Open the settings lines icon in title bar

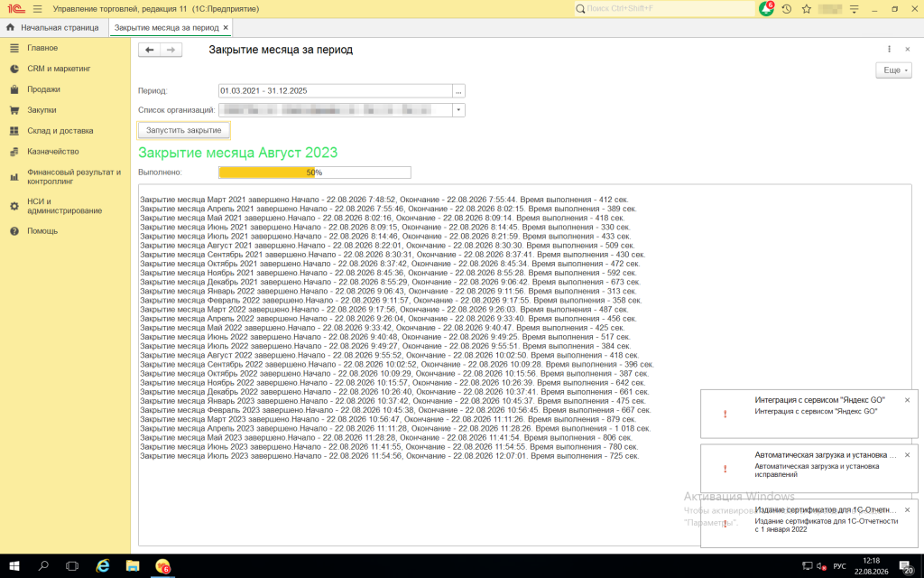click(855, 9)
